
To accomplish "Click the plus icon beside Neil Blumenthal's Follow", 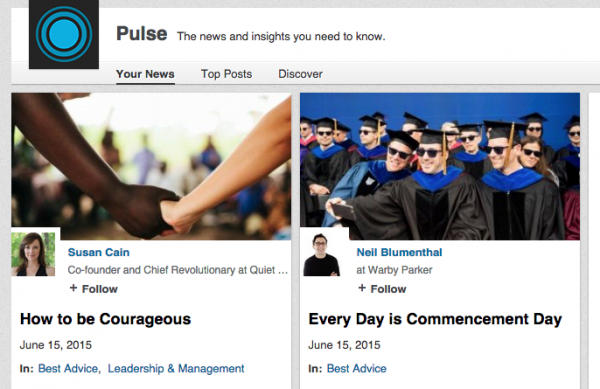I will click(x=362, y=288).
